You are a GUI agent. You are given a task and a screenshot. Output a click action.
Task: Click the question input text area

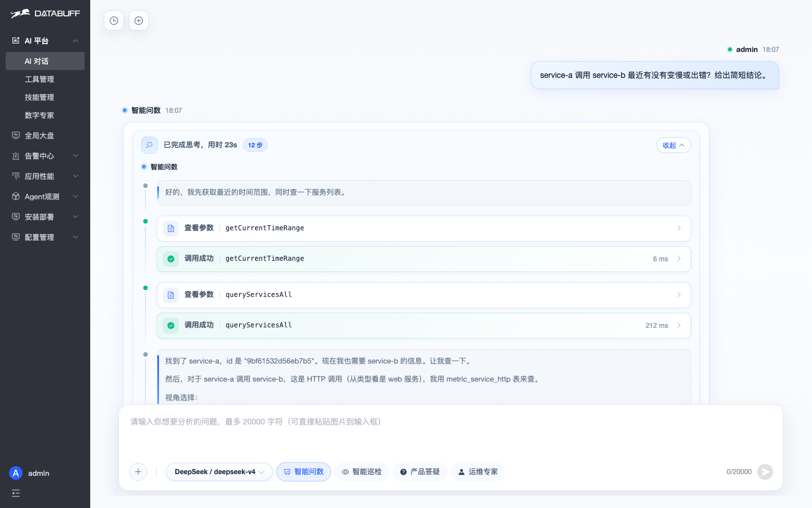451,435
